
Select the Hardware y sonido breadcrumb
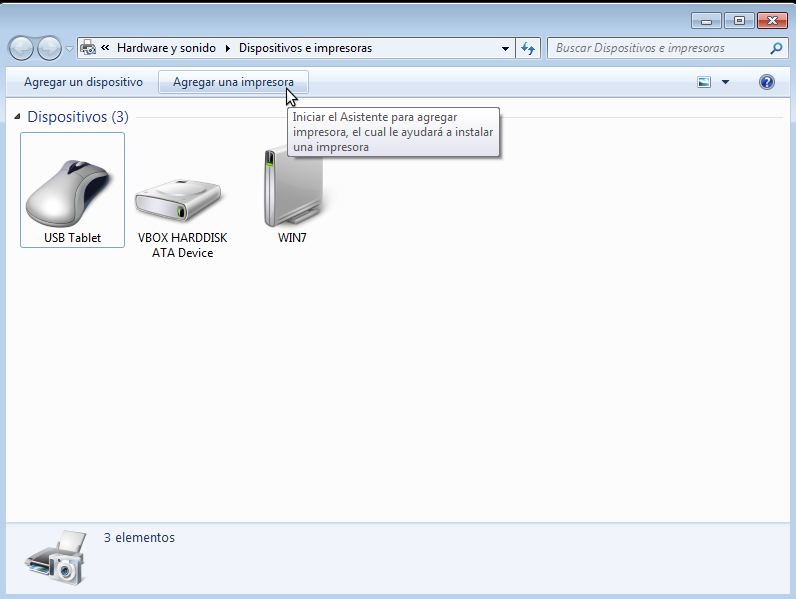click(166, 48)
